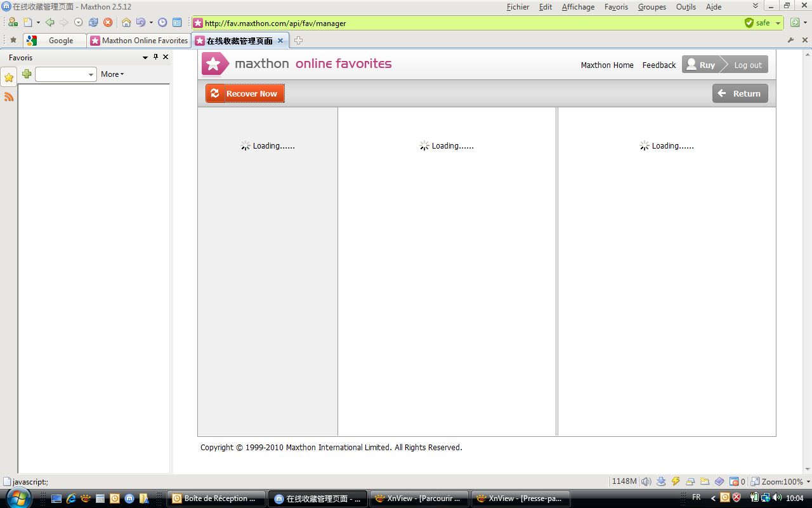Show hidden tray icons with the arrow
This screenshot has height=508, width=812.
pos(713,498)
